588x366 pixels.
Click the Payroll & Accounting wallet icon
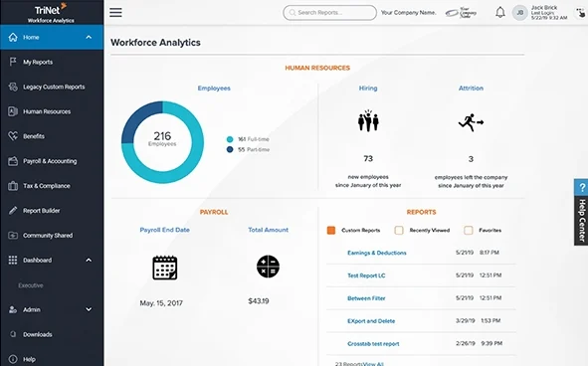coord(13,161)
